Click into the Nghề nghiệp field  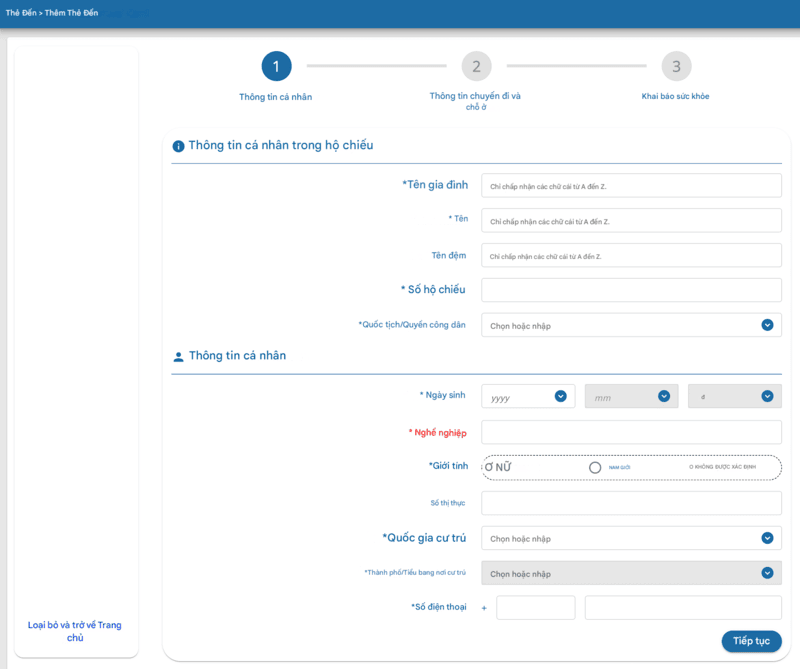[x=631, y=432]
